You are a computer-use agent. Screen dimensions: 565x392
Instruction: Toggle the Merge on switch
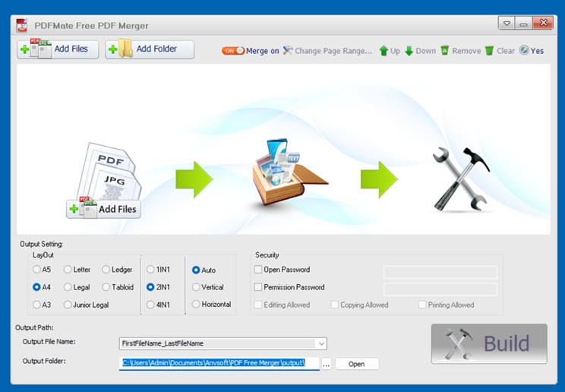[233, 51]
